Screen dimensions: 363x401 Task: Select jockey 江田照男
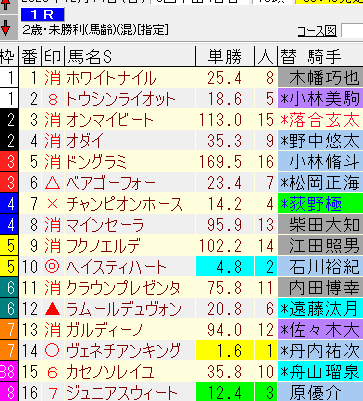[x=321, y=246]
